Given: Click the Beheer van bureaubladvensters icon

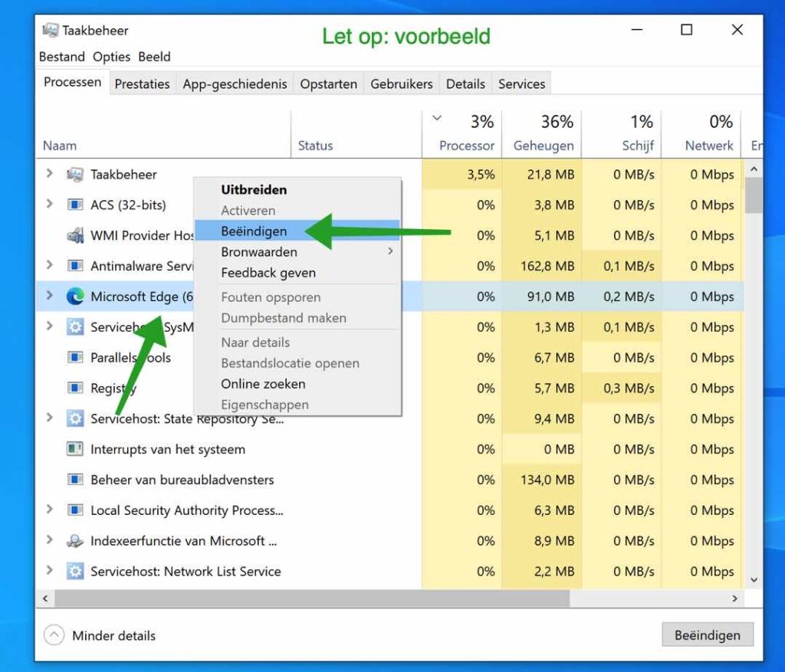Looking at the screenshot, I should click(74, 480).
